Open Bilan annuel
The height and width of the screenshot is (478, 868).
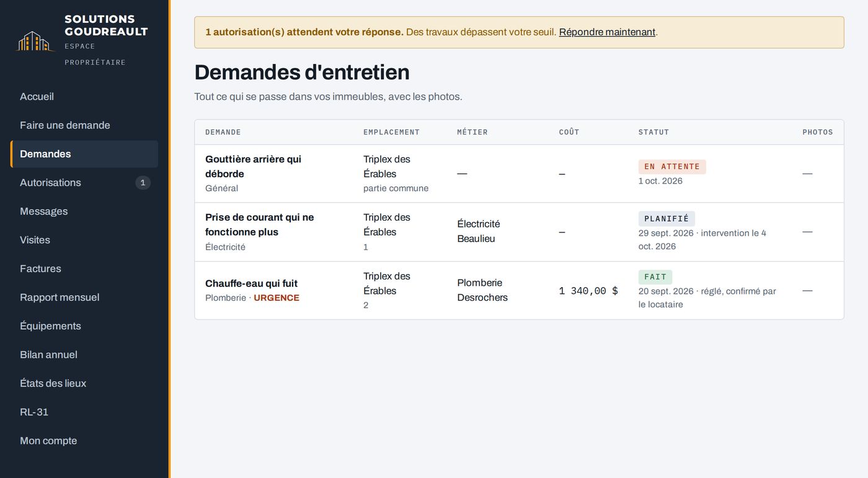coord(84,355)
